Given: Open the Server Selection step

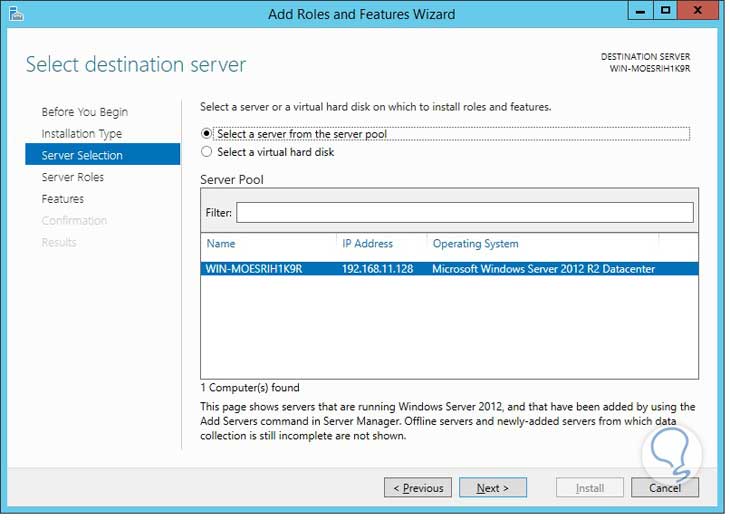Looking at the screenshot, I should pyautogui.click(x=82, y=155).
